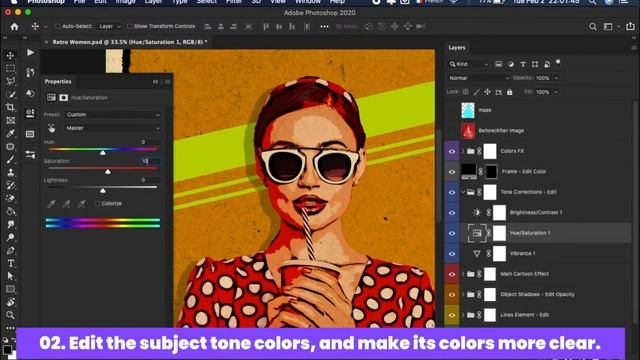
Task: Click the Share icon at top right
Action: point(630,27)
